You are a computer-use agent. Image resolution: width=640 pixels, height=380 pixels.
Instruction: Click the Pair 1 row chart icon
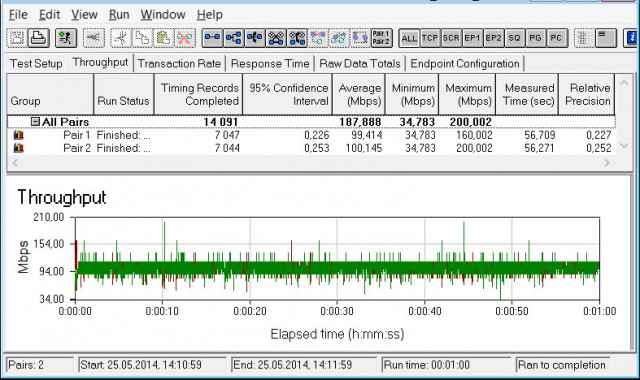[19, 135]
